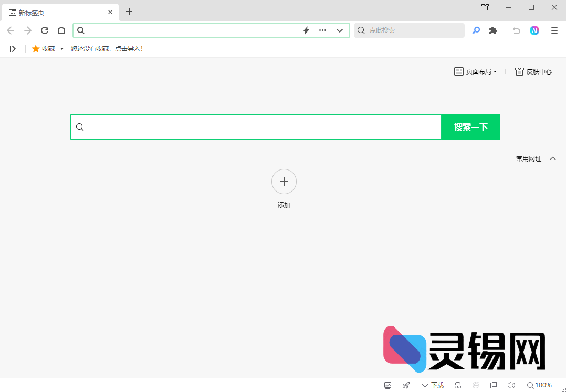
Task: Open the 收藏 dropdown arrow
Action: [61, 48]
